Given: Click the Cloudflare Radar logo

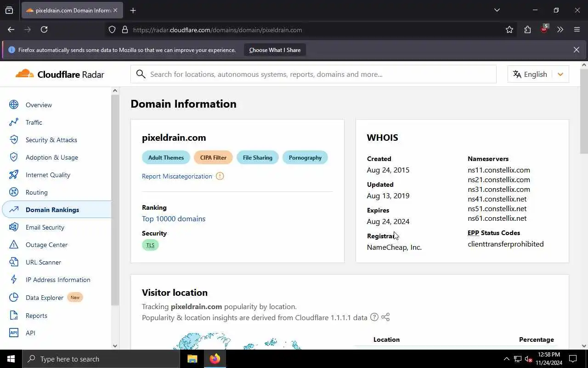Looking at the screenshot, I should [x=60, y=74].
